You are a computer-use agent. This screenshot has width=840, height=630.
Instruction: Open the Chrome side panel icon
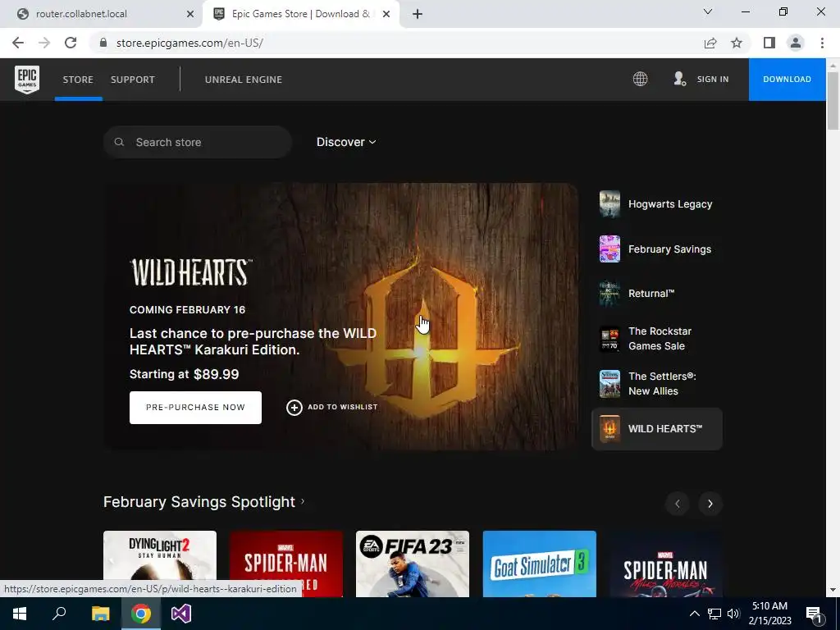click(x=769, y=43)
